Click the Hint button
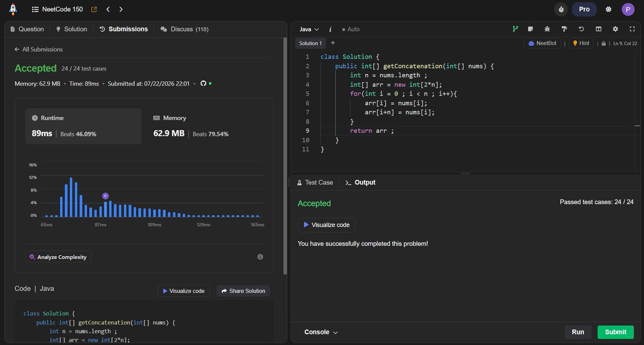This screenshot has height=345, width=644. point(581,43)
